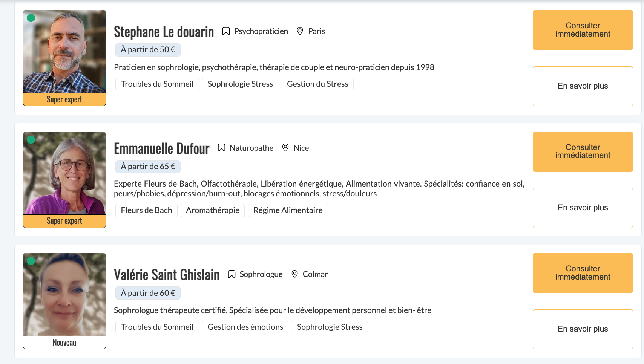Click bookmark icon beside Sophrologue
Screen dimensions: 644x364
pos(232,274)
